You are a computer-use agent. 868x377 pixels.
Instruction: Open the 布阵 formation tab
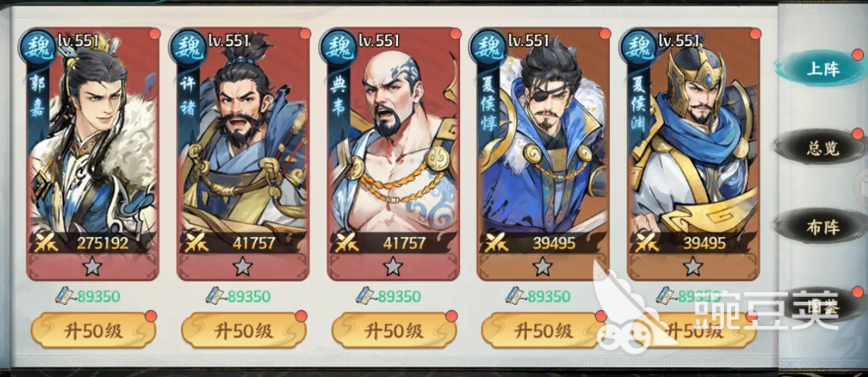[x=822, y=227]
